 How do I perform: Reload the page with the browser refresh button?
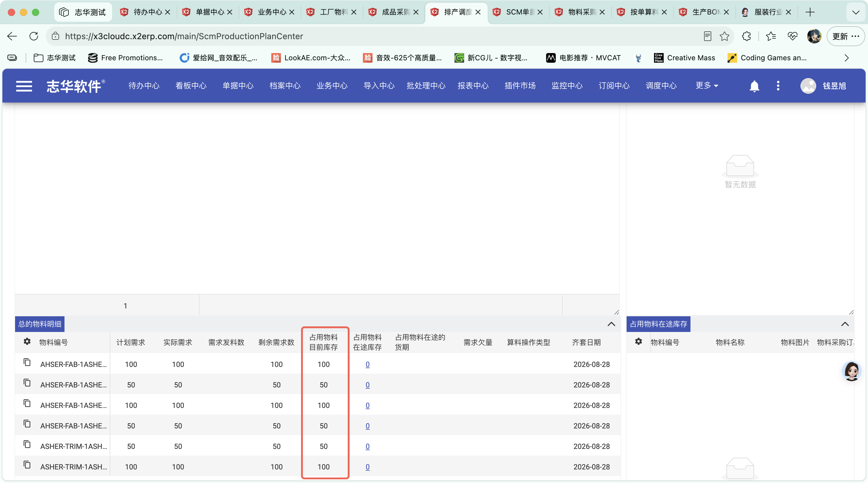click(34, 36)
